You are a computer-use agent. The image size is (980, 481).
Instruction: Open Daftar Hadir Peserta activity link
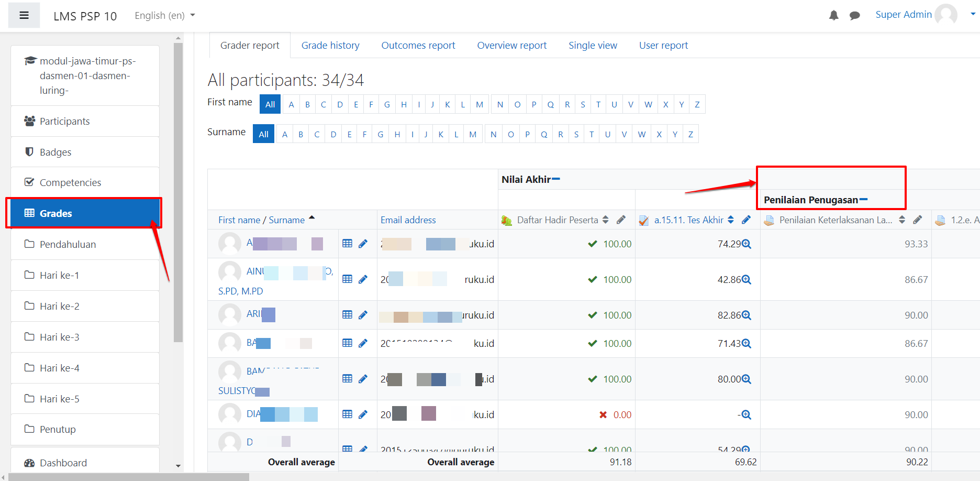558,220
